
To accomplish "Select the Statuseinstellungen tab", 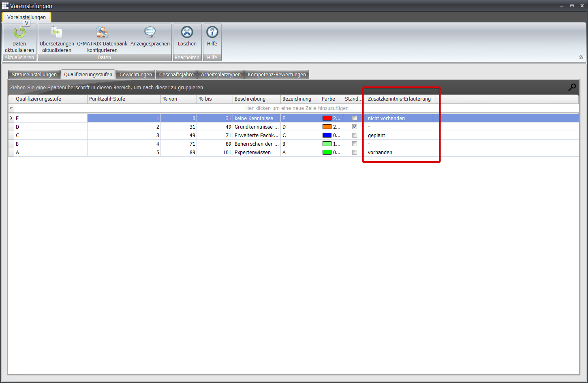I will pos(34,75).
